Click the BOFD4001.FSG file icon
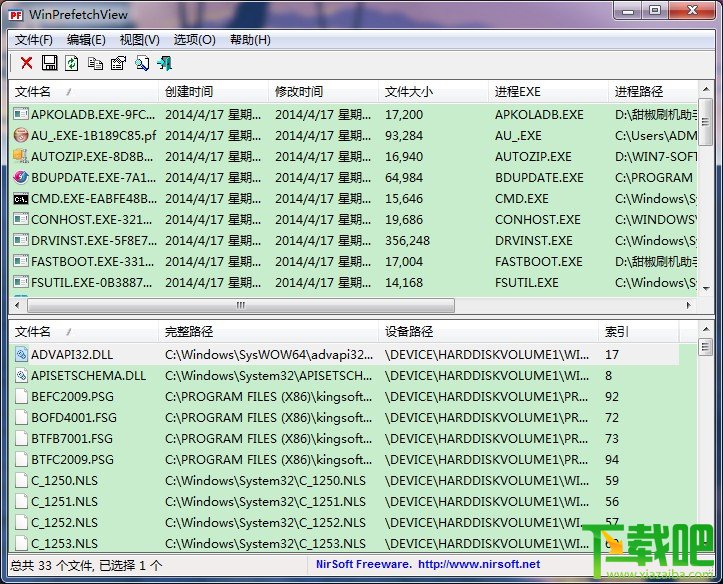 (21, 417)
